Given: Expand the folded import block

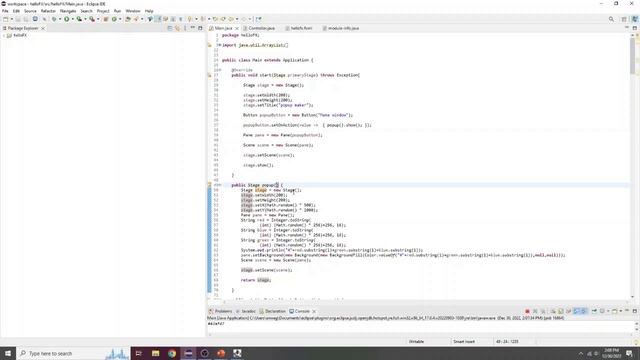Looking at the screenshot, I should coord(219,45).
